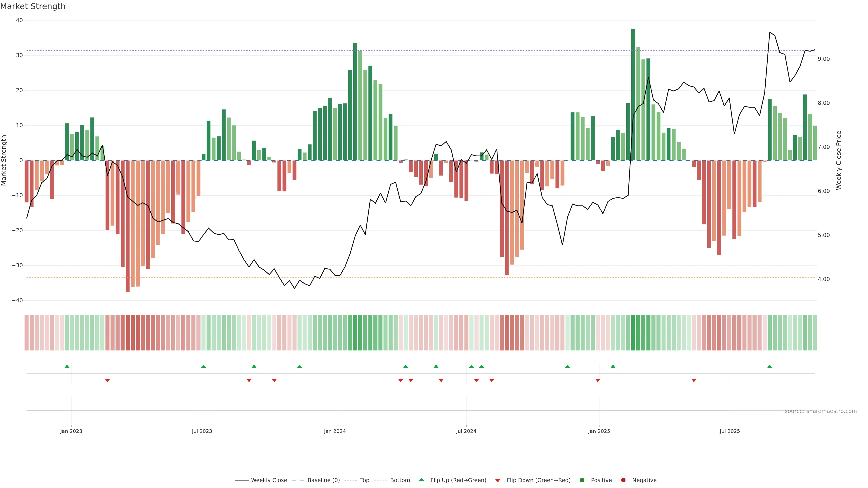The width and height of the screenshot is (868, 488).
Task: Click source: sharemaestro.com text
Action: (821, 411)
